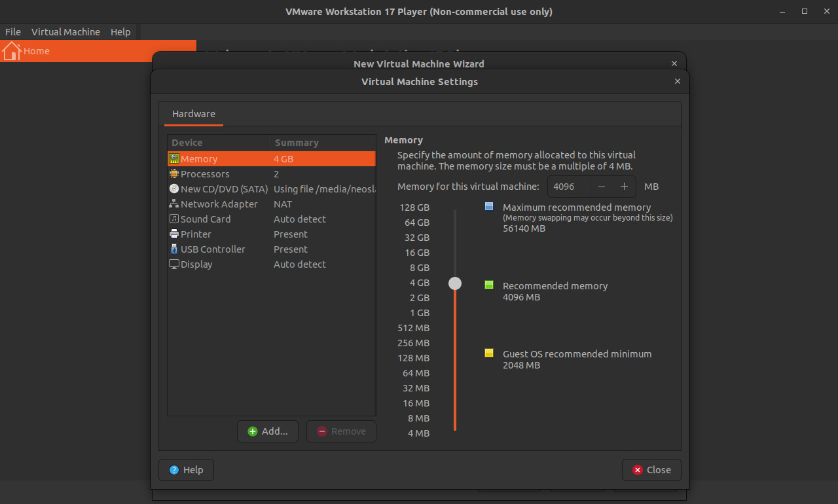The height and width of the screenshot is (504, 838).
Task: Select the Network Adapter row
Action: point(272,204)
